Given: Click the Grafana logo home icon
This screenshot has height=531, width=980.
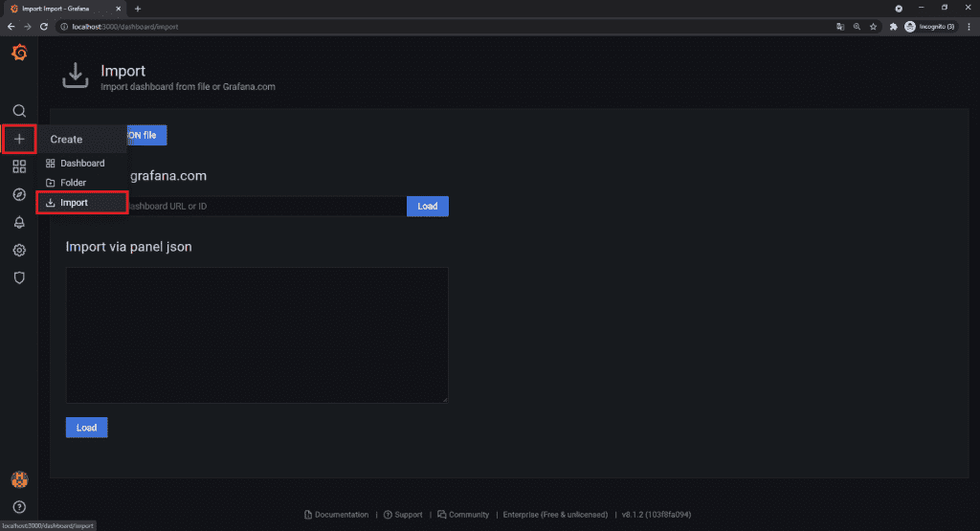Looking at the screenshot, I should tap(19, 54).
